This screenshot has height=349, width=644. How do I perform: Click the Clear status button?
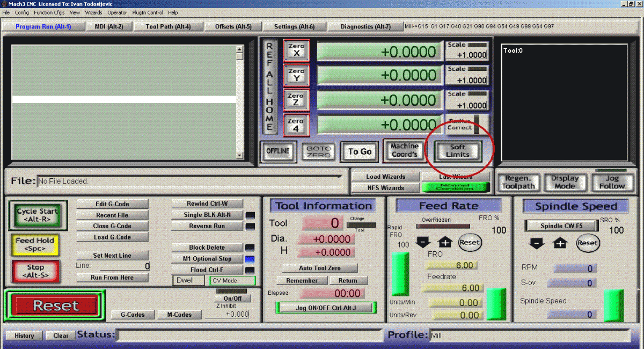point(61,336)
